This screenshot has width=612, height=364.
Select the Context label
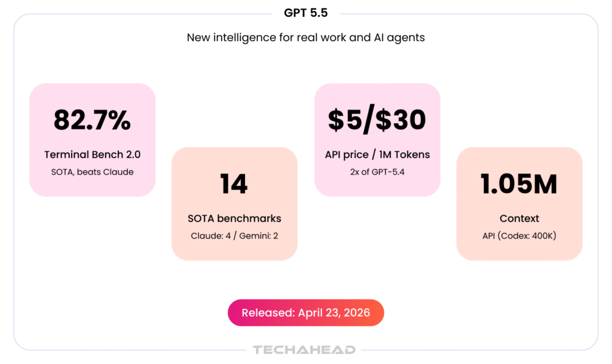(x=519, y=219)
